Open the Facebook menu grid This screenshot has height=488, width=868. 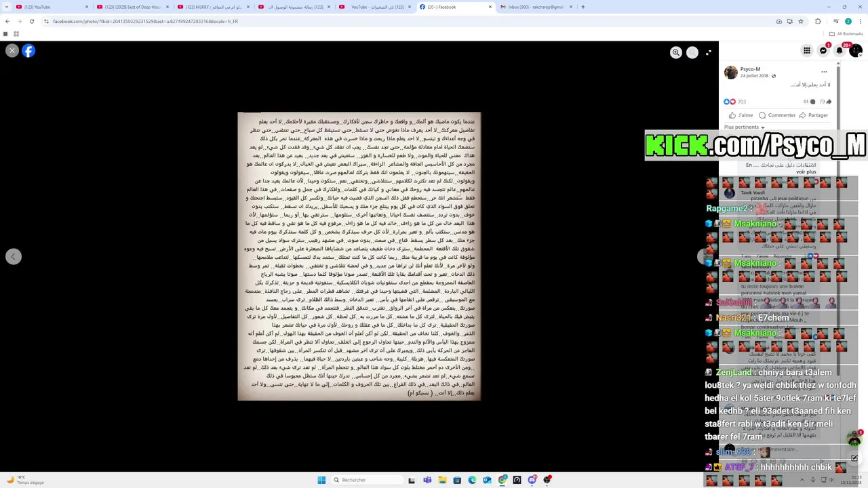807,50
